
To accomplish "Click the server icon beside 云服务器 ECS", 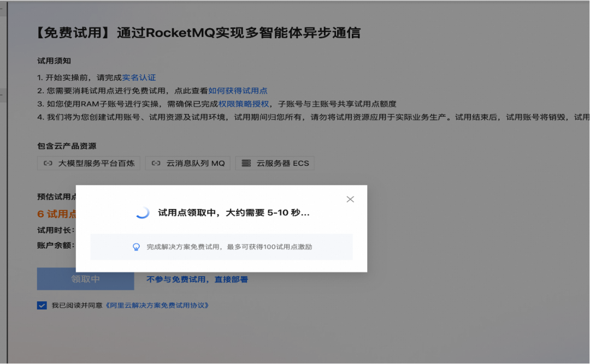I will point(245,163).
